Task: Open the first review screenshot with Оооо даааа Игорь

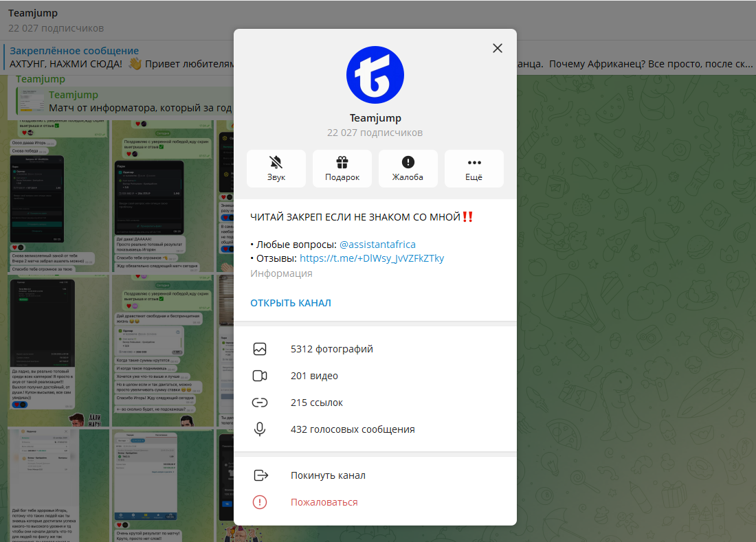Action: 58,196
